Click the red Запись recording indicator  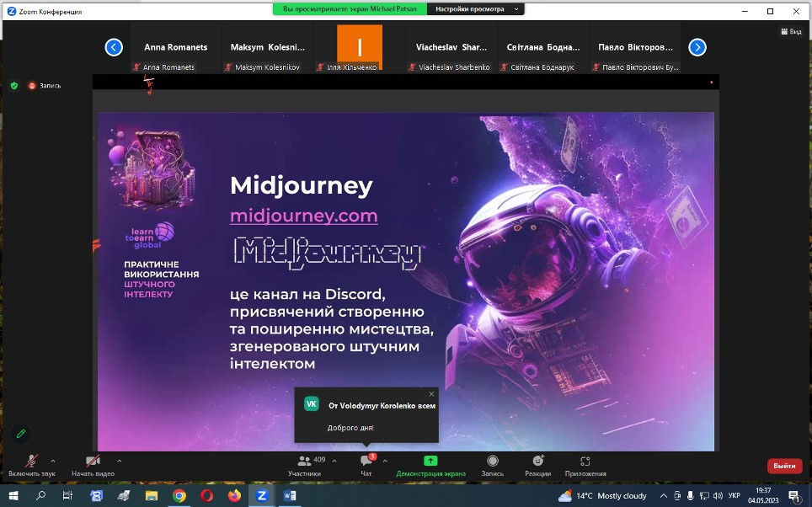pyautogui.click(x=45, y=85)
